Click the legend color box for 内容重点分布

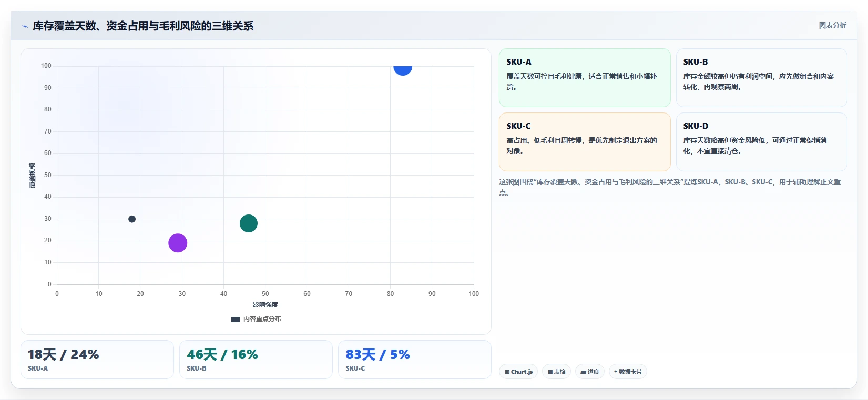(236, 319)
